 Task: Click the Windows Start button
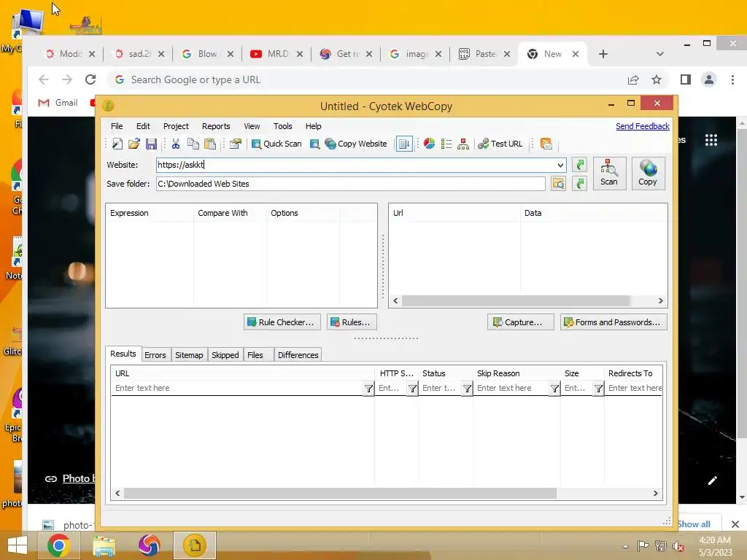18,545
